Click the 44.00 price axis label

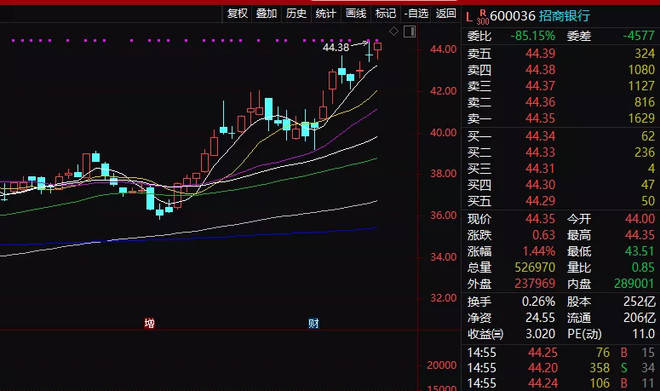tap(443, 49)
